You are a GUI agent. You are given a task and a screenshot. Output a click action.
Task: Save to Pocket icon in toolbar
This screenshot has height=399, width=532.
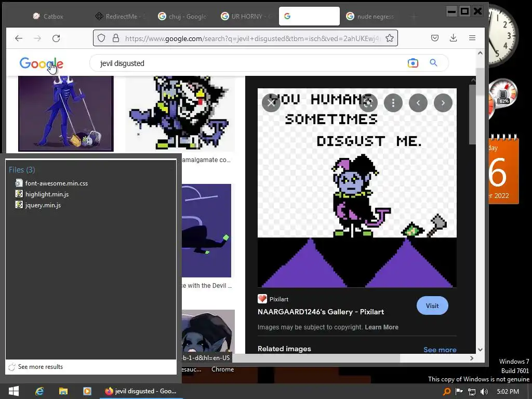click(x=435, y=38)
